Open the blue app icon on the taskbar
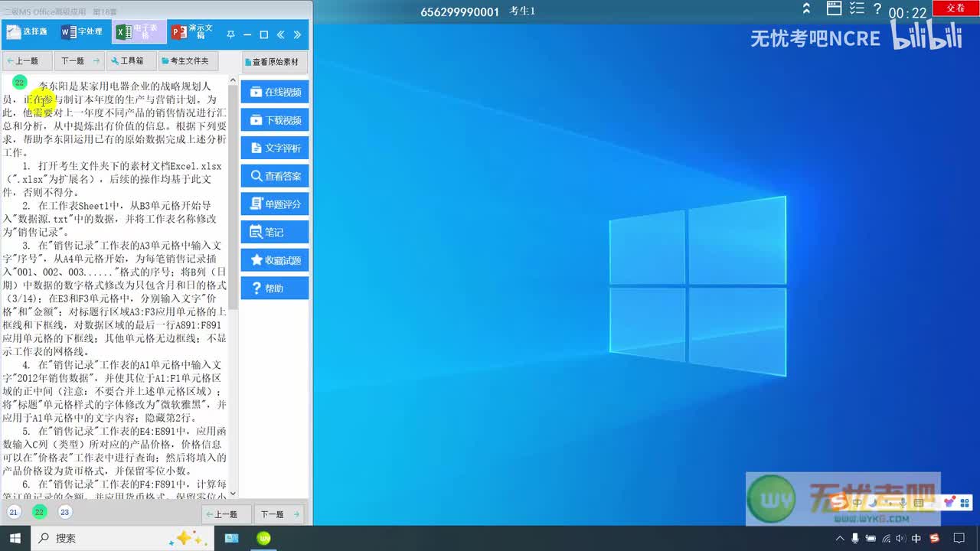Viewport: 980px width, 551px height. click(x=230, y=538)
